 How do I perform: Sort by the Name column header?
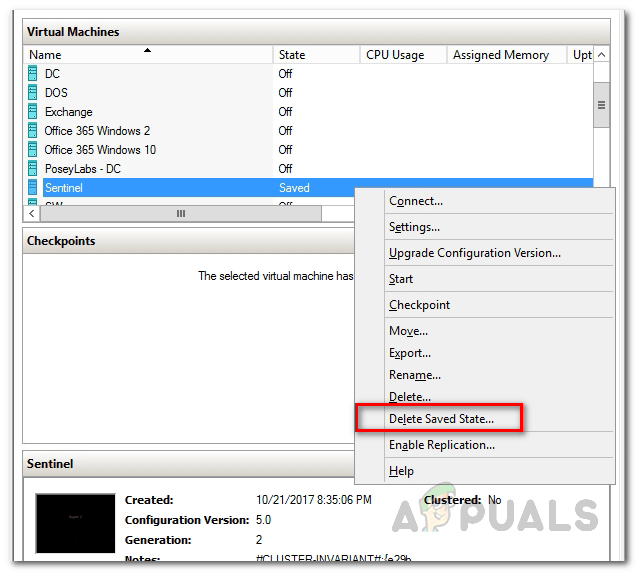[x=150, y=54]
